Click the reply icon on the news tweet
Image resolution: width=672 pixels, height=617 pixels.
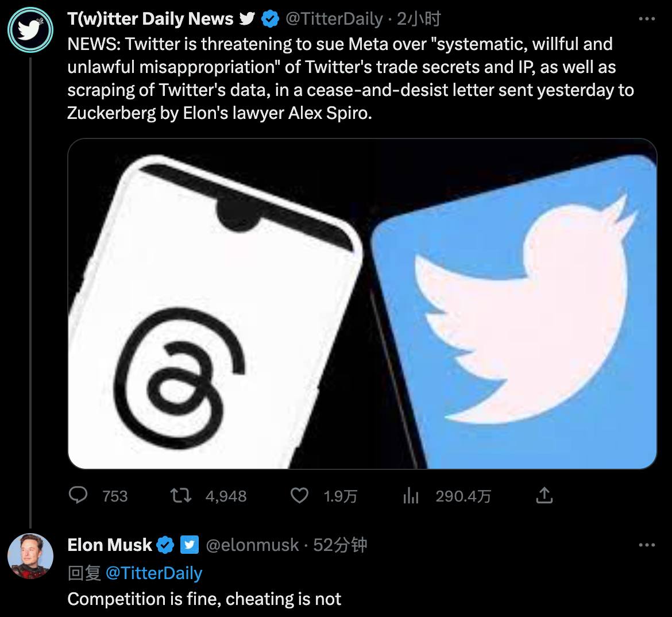[x=78, y=495]
